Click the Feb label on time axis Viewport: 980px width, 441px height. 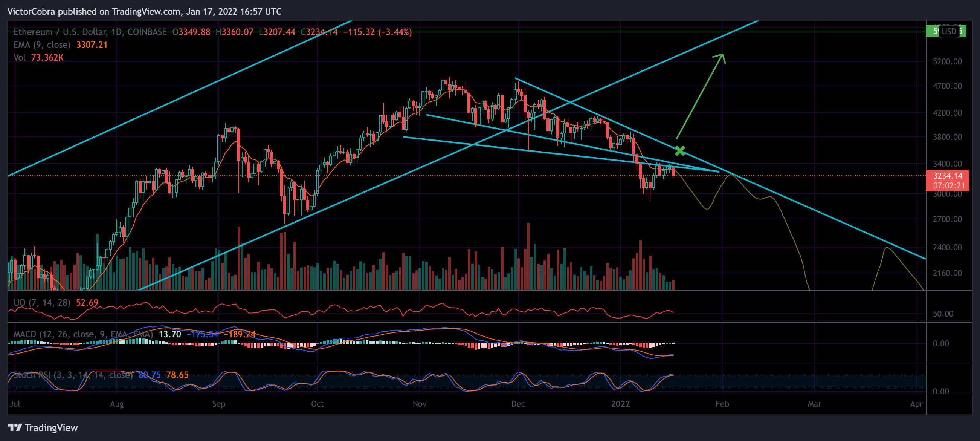coord(722,404)
